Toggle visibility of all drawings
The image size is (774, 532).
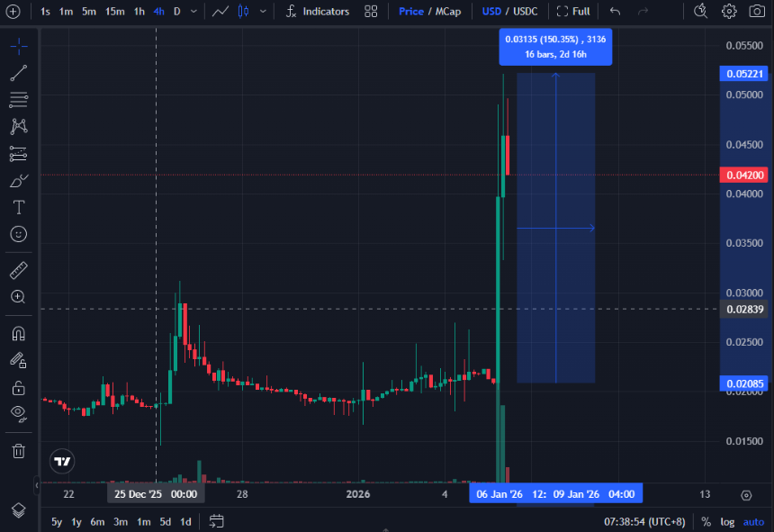18,413
